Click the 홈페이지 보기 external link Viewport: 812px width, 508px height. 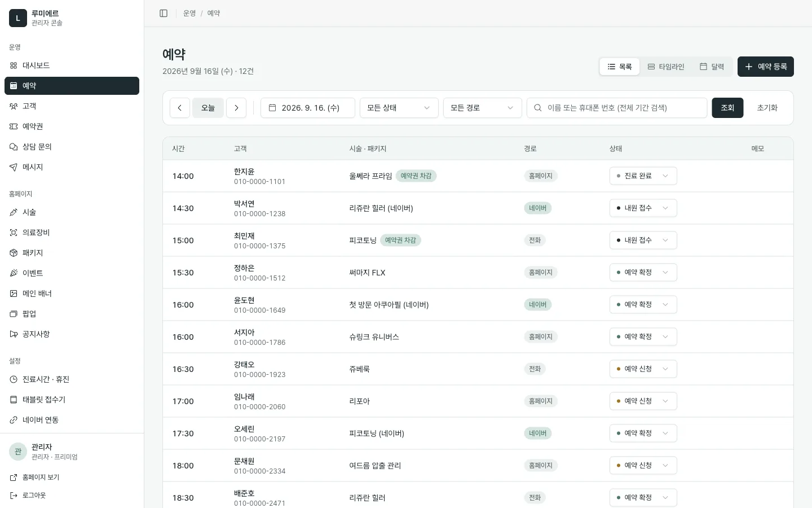72,478
